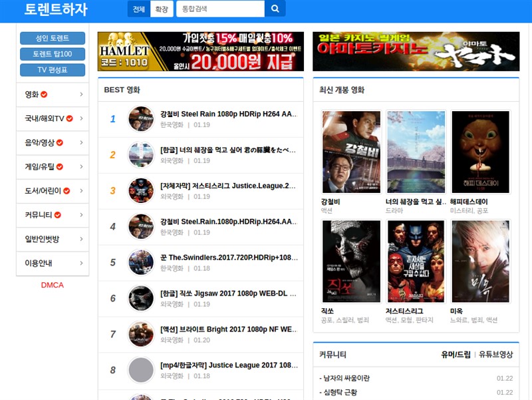Open the 성인 토렌트 button
Screen dimensions: 532x400
point(53,38)
